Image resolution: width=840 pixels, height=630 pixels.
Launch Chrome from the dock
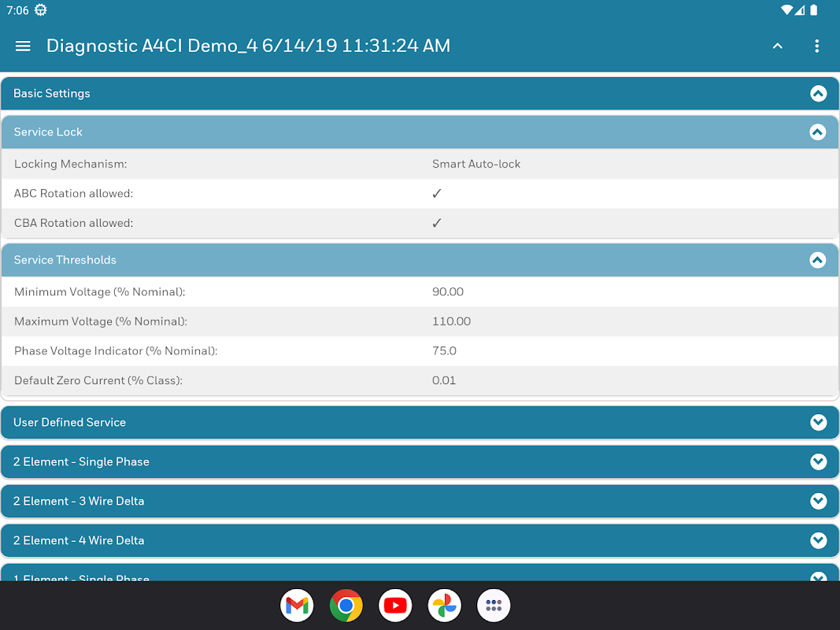coord(346,606)
